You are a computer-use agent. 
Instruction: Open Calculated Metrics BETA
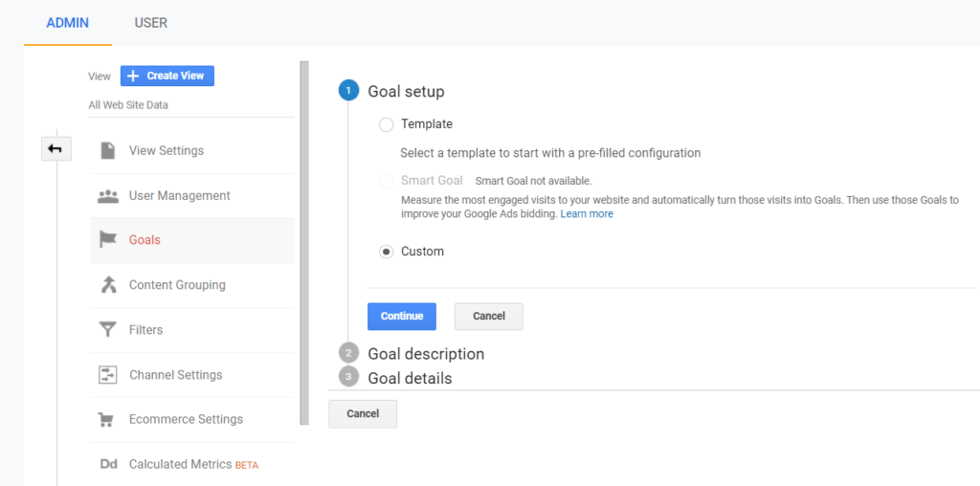tap(191, 464)
